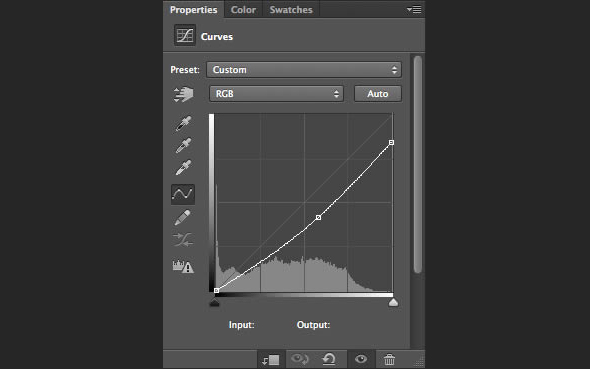Screen dimensions: 590x369
Task: Toggle view previous state button
Action: (300, 359)
